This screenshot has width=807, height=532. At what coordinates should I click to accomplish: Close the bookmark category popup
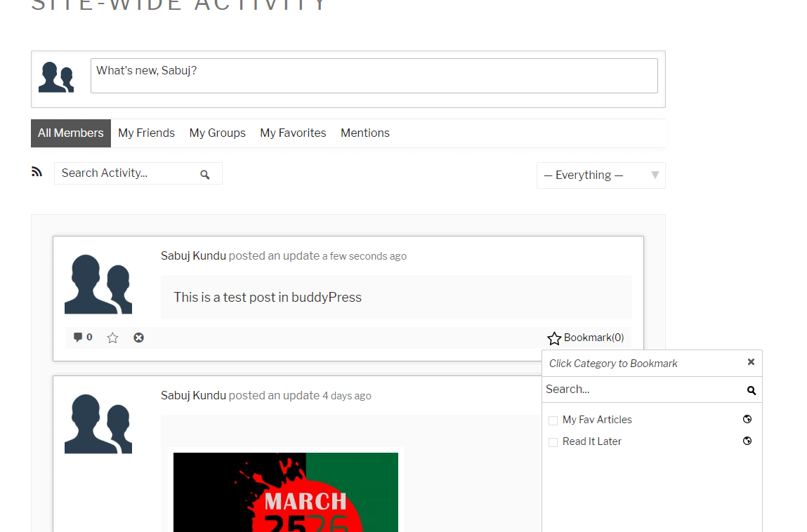click(x=751, y=362)
